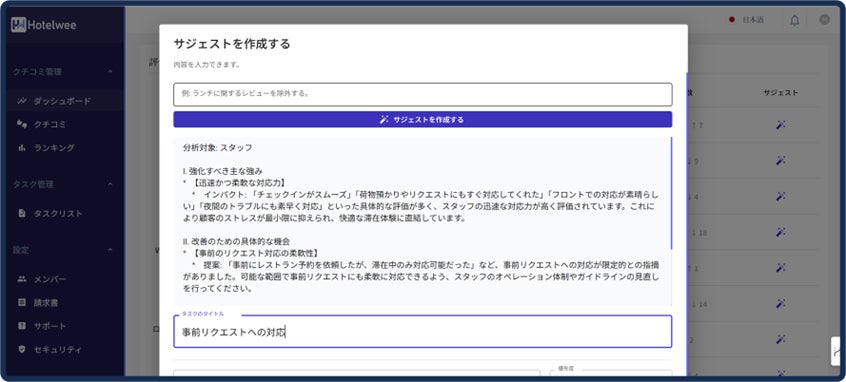Collapse the タスク管理 section
This screenshot has height=382, width=846.
110,184
